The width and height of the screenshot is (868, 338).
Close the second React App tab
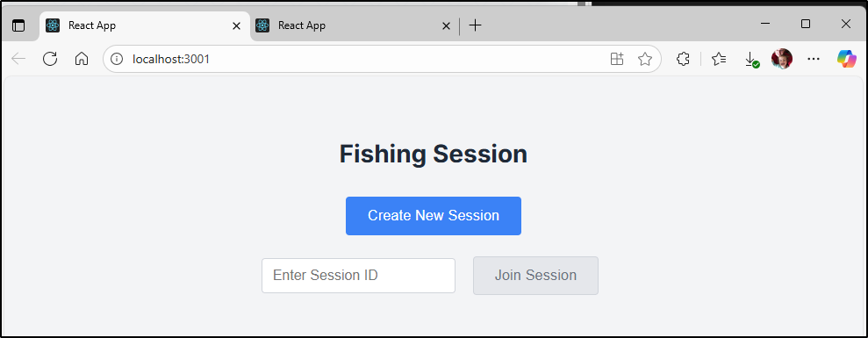(446, 25)
